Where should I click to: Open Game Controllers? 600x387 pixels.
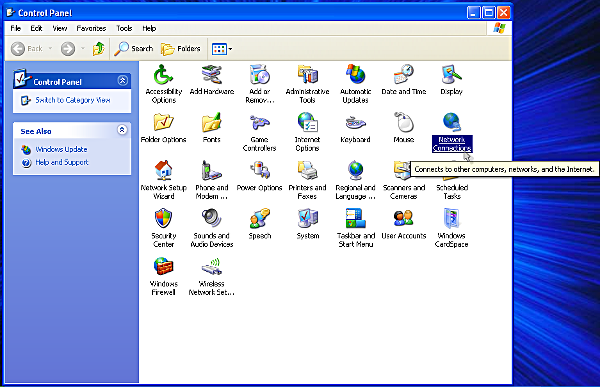click(x=259, y=132)
